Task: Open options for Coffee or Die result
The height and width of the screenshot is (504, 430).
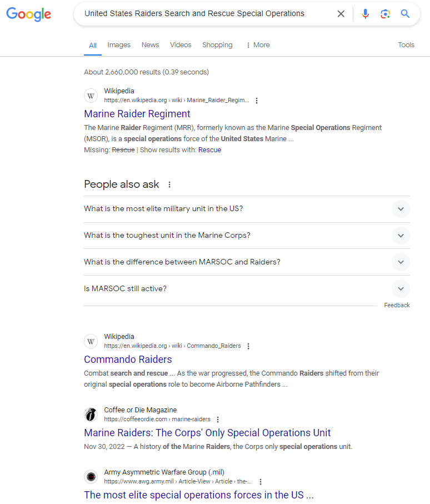Action: click(x=218, y=420)
